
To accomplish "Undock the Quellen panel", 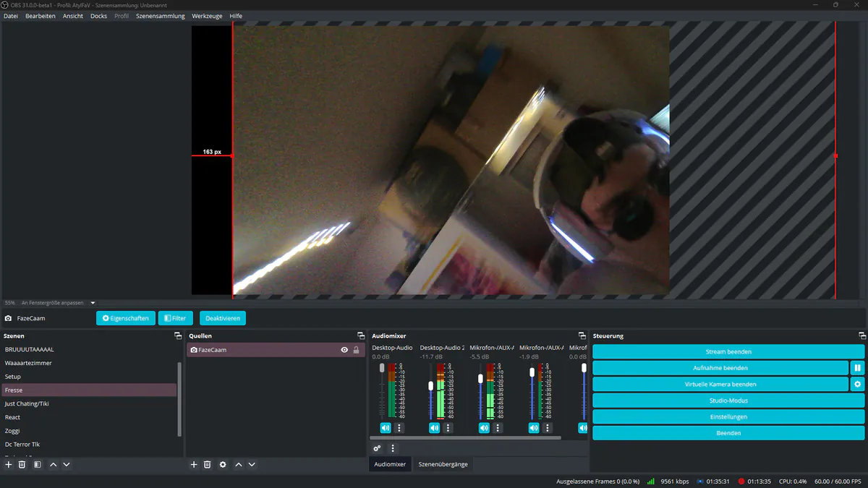I will pyautogui.click(x=361, y=336).
